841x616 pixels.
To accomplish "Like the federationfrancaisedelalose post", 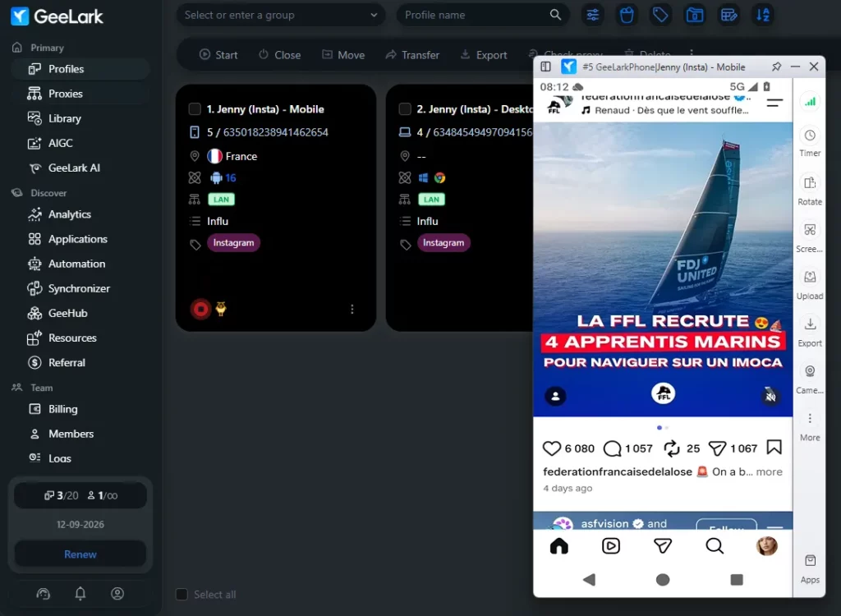I will [x=551, y=448].
